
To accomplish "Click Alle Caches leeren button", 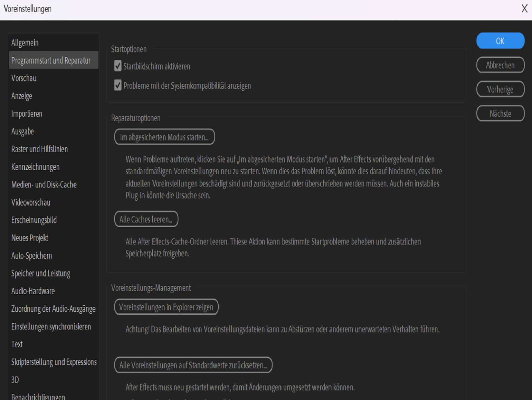I will pyautogui.click(x=146, y=219).
